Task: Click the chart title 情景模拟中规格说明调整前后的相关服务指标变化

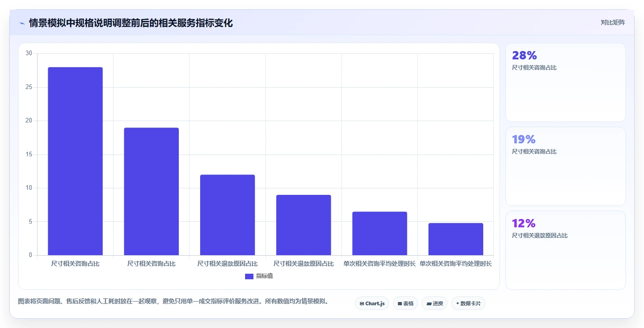Action: 131,23
